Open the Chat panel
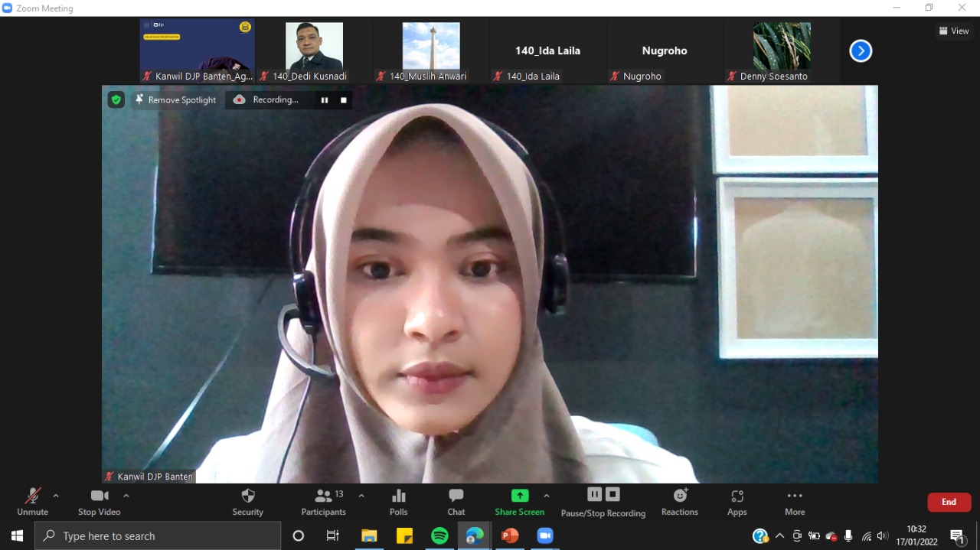Viewport: 980px width, 550px height. [x=456, y=502]
